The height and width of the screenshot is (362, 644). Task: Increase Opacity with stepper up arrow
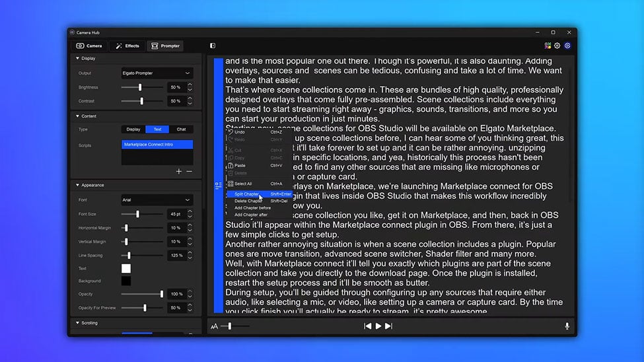point(190,292)
